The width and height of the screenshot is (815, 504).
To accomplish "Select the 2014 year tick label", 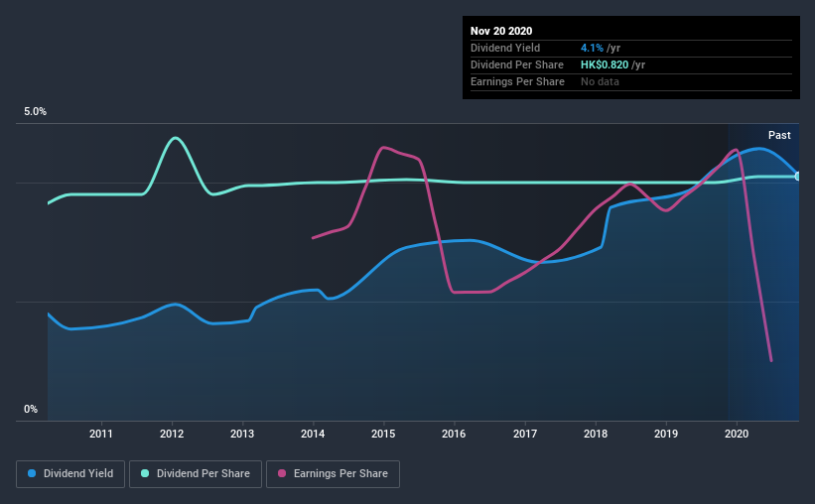I will click(x=313, y=434).
